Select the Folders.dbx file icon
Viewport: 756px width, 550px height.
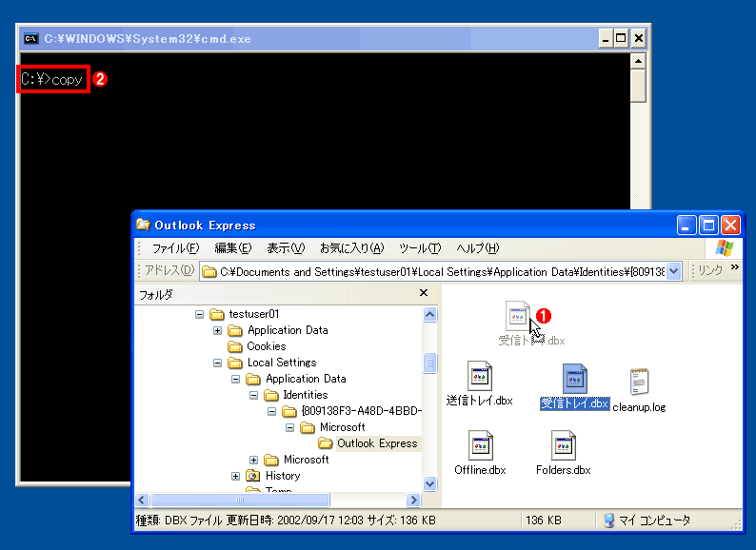[563, 445]
